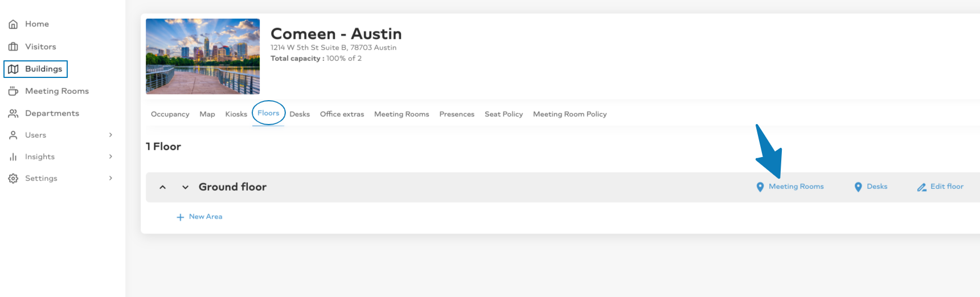The height and width of the screenshot is (297, 980).
Task: Click the Desks location pin icon
Action: (858, 187)
